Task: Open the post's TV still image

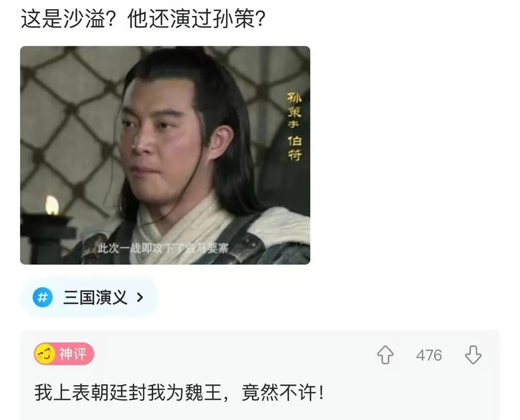Action: [x=165, y=155]
